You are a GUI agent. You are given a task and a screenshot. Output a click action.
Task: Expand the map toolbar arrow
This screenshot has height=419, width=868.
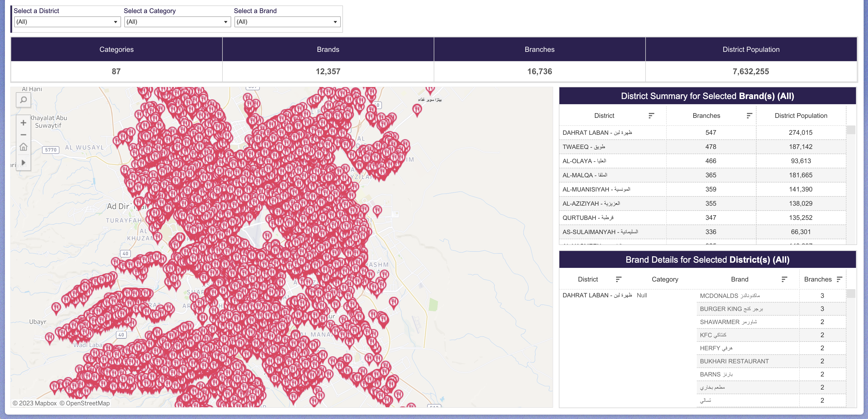click(x=23, y=162)
